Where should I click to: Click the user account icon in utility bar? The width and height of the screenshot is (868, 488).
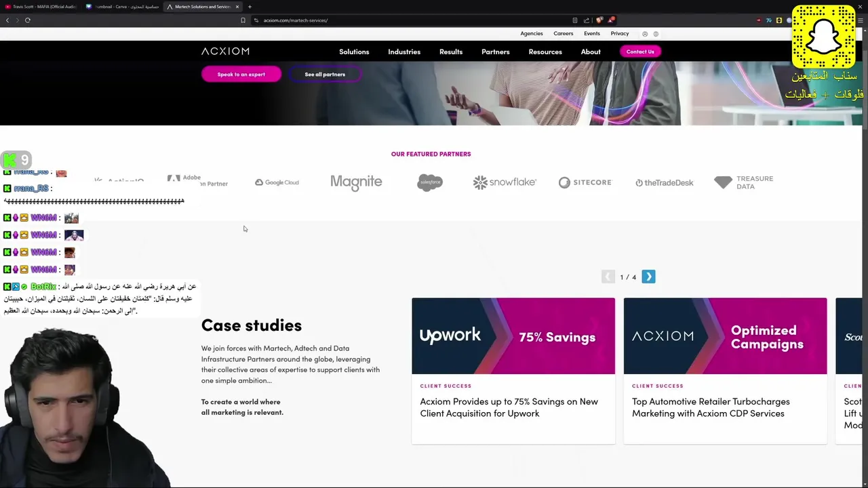pos(645,34)
